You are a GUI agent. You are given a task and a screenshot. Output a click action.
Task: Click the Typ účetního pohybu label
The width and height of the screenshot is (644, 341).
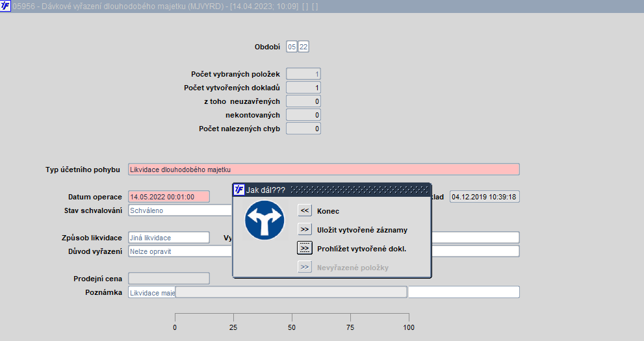83,170
